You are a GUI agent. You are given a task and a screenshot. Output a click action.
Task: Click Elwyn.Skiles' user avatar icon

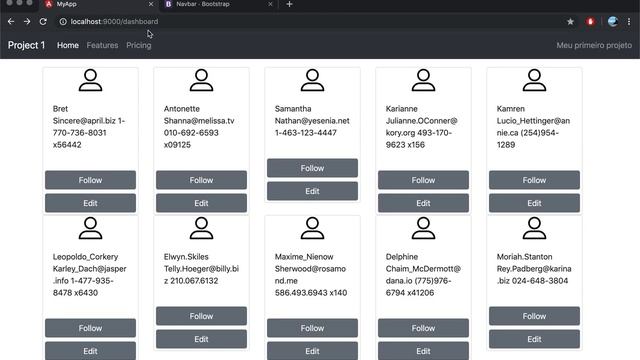201,228
